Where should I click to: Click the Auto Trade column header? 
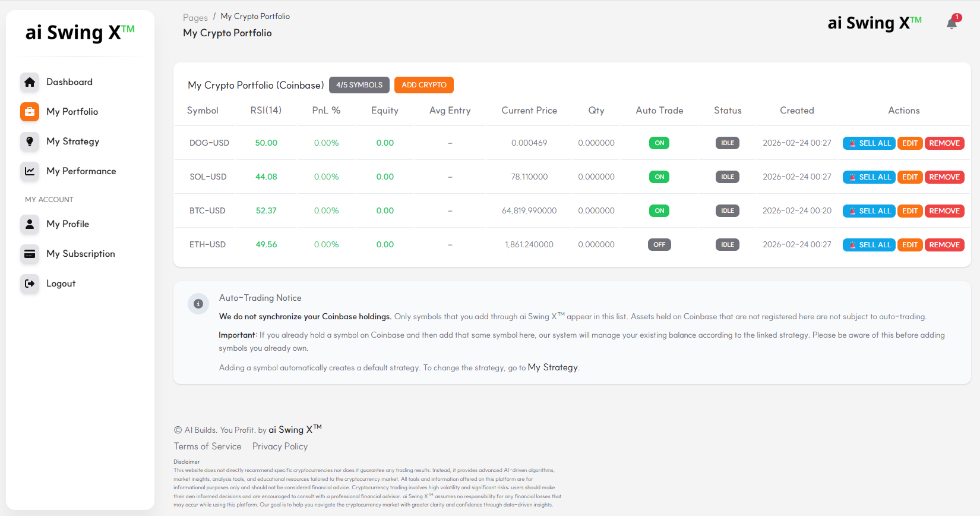click(659, 111)
